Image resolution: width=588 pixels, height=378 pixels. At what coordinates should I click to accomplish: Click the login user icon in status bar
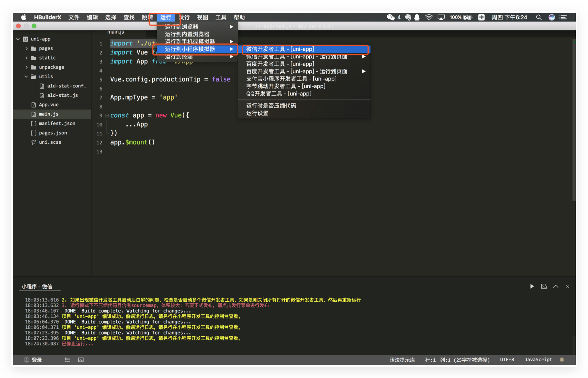pos(26,360)
